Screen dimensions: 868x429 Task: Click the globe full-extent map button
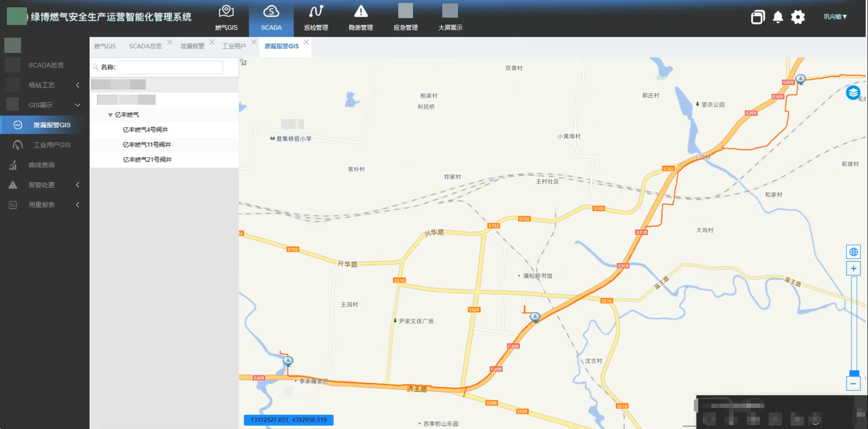tap(853, 252)
